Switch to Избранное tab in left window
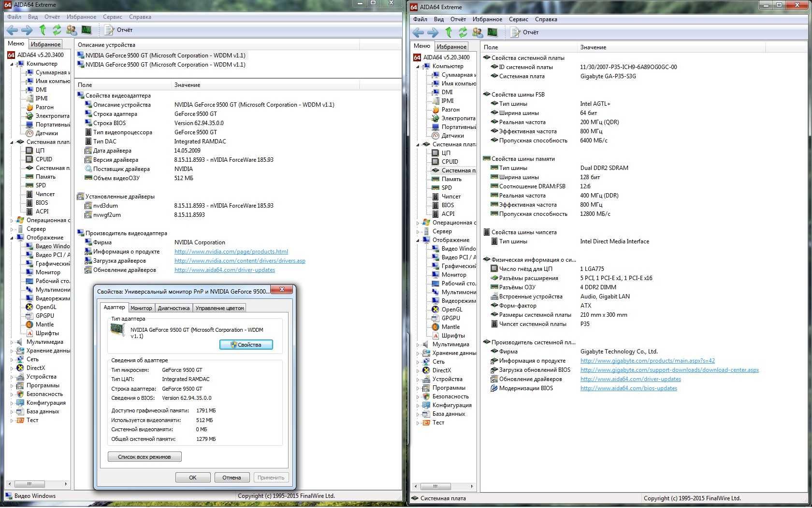Screen dimensions: 812x508 (x=45, y=44)
